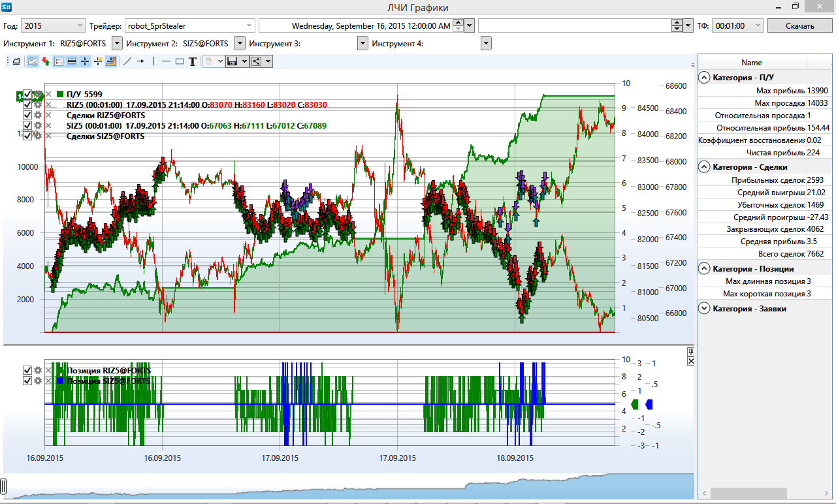This screenshot has width=836, height=504.
Task: Click the Name column header
Action: pos(752,63)
